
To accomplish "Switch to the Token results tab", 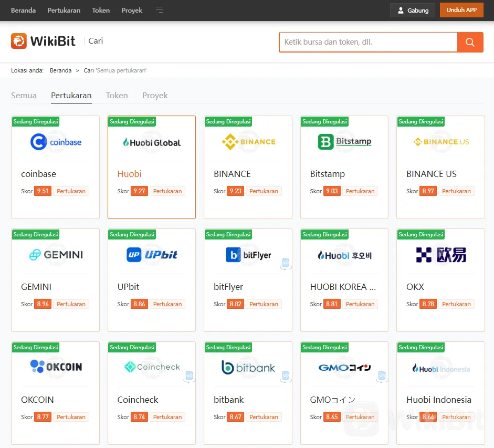I will (117, 95).
